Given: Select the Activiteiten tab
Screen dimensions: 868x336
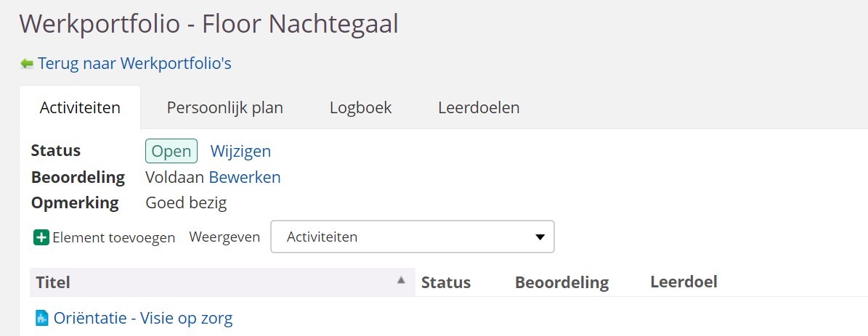Looking at the screenshot, I should 80,108.
